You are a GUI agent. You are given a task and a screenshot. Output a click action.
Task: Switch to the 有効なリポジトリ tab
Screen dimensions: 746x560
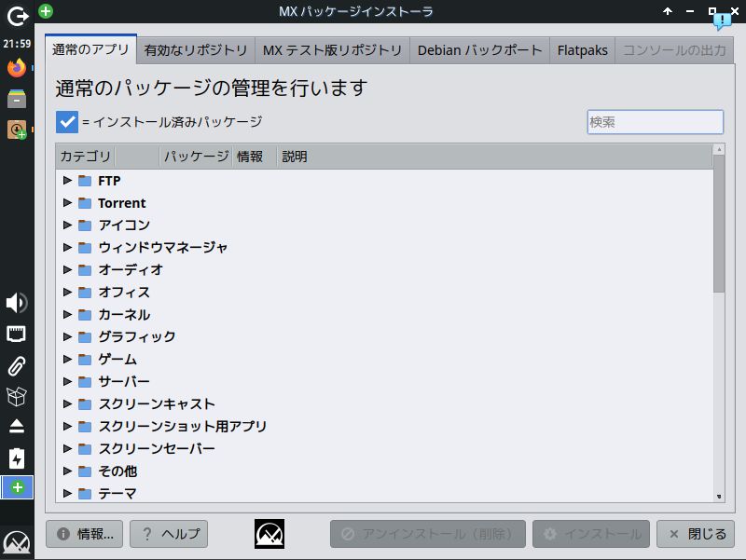pos(196,50)
